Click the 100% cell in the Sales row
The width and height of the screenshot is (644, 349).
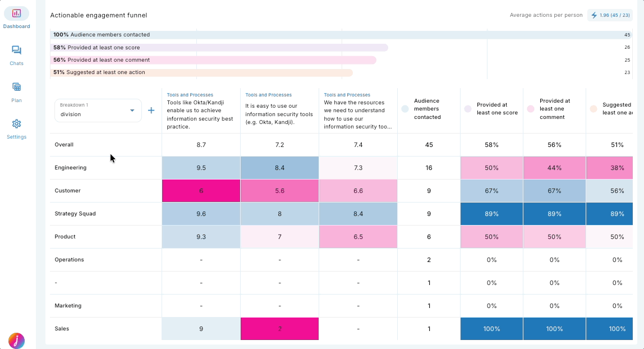pos(491,328)
